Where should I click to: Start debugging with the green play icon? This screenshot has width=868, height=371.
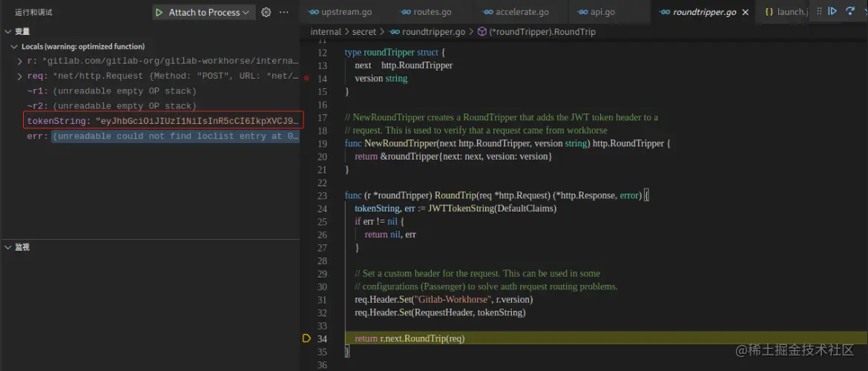click(159, 12)
